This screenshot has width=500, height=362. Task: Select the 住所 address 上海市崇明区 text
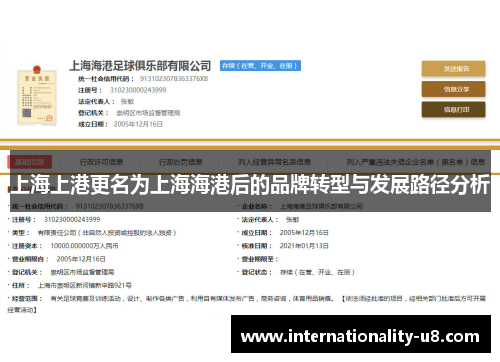pos(85,285)
